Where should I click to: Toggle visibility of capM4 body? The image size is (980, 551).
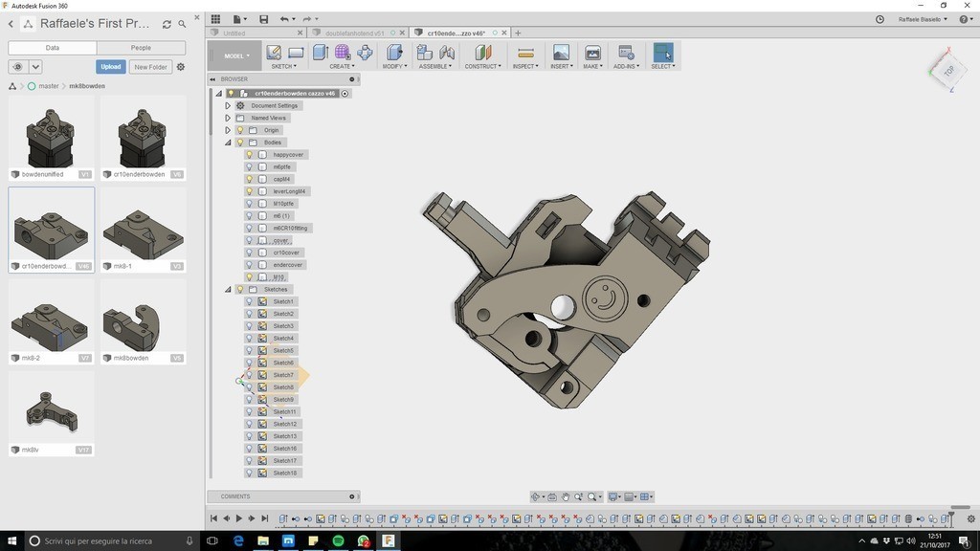(250, 179)
